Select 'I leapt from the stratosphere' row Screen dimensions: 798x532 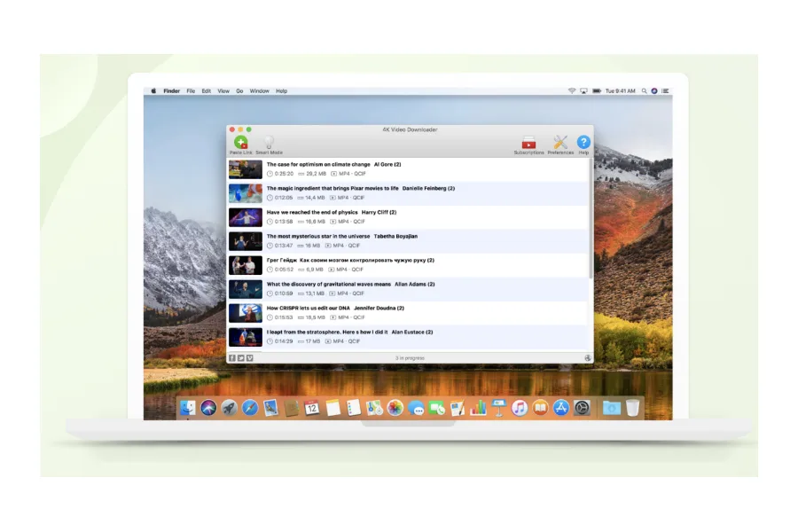coord(408,337)
